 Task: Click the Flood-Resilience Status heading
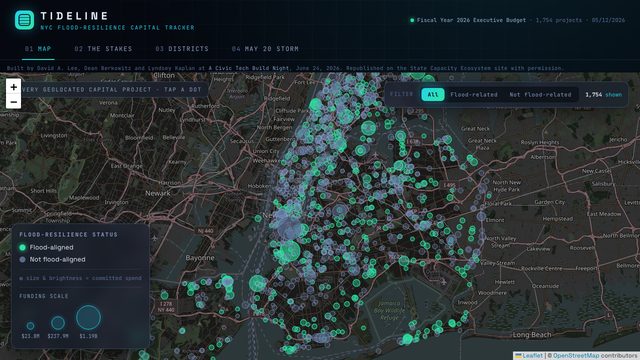click(68, 235)
